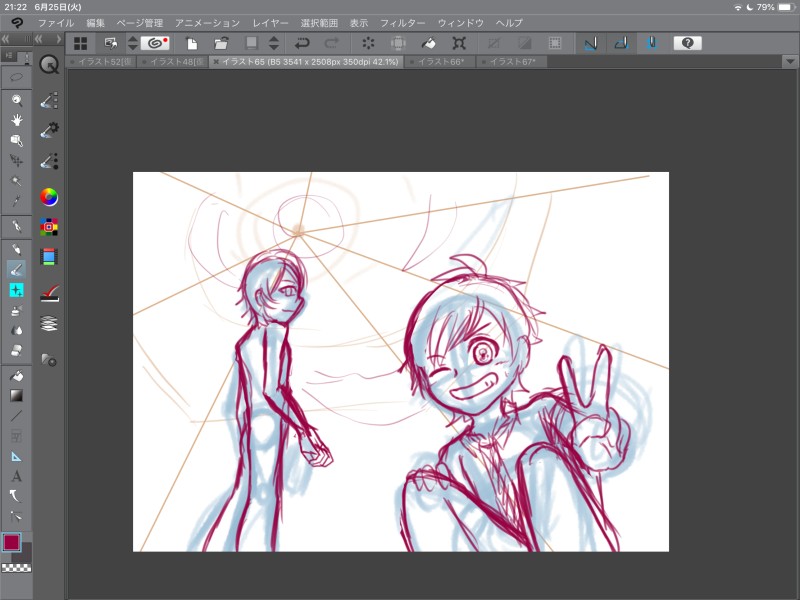Open the Material folder palette
This screenshot has width=800, height=600.
(49, 360)
